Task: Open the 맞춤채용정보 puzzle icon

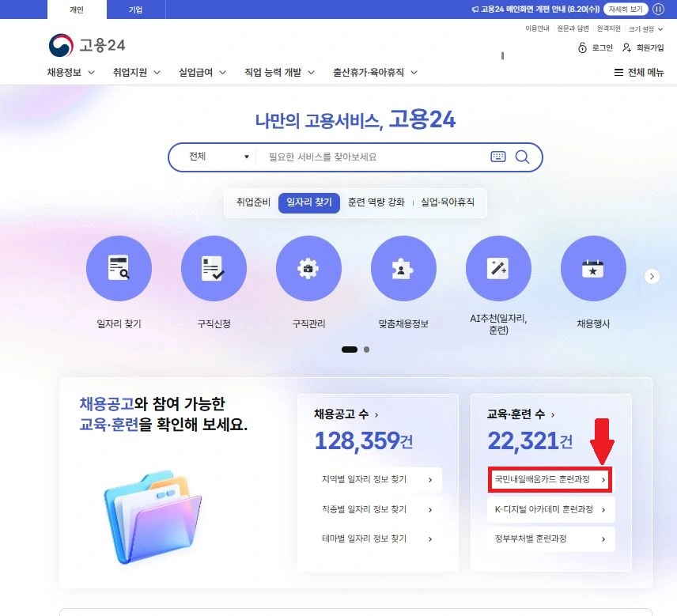Action: coord(403,268)
